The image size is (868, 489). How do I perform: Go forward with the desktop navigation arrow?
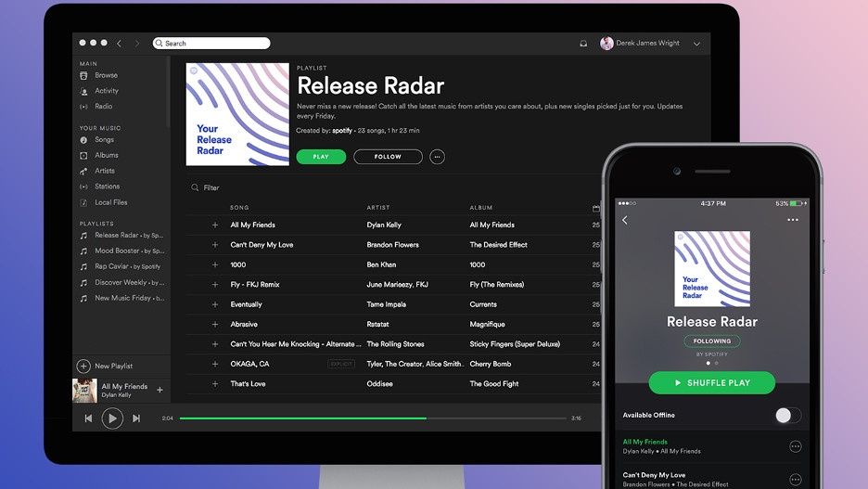coord(137,44)
